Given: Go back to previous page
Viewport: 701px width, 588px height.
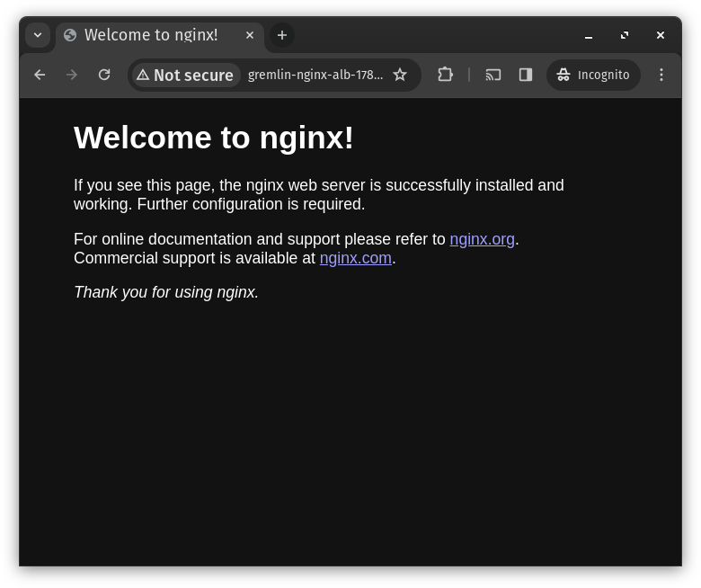Looking at the screenshot, I should click(40, 75).
